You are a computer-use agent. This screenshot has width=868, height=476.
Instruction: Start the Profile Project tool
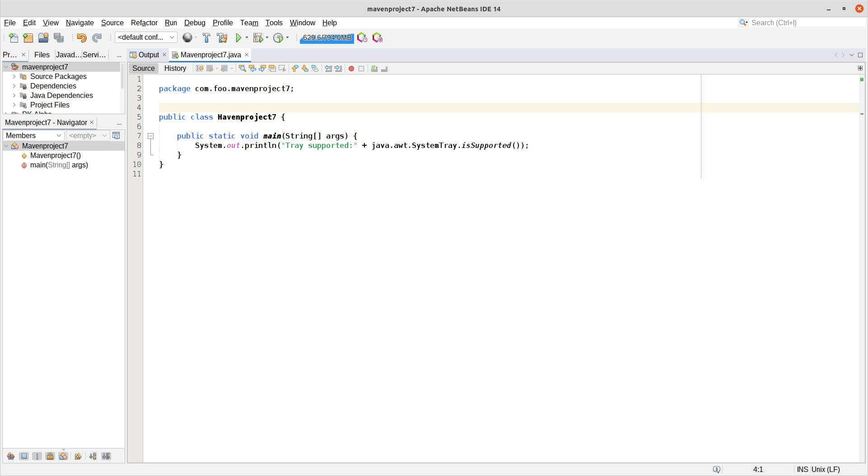279,38
